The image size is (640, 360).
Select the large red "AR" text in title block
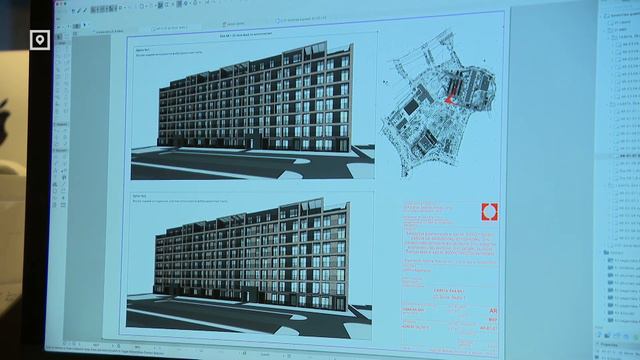pyautogui.click(x=493, y=311)
